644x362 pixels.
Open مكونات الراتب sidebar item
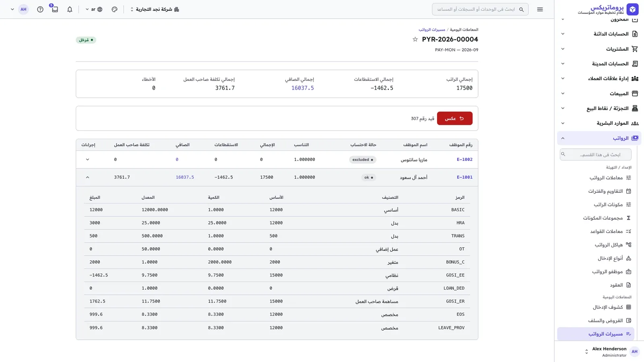coord(596,205)
